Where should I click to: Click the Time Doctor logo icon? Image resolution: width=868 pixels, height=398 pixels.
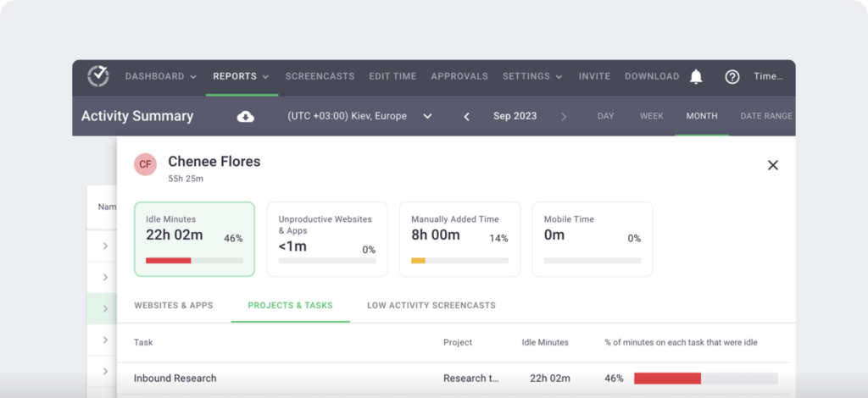coord(98,76)
